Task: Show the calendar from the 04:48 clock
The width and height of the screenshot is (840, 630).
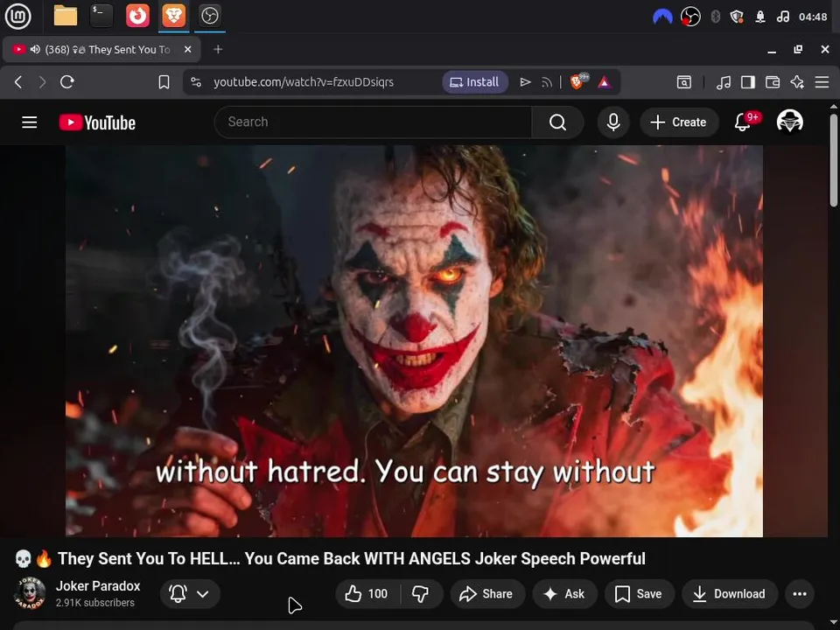Action: 813,17
